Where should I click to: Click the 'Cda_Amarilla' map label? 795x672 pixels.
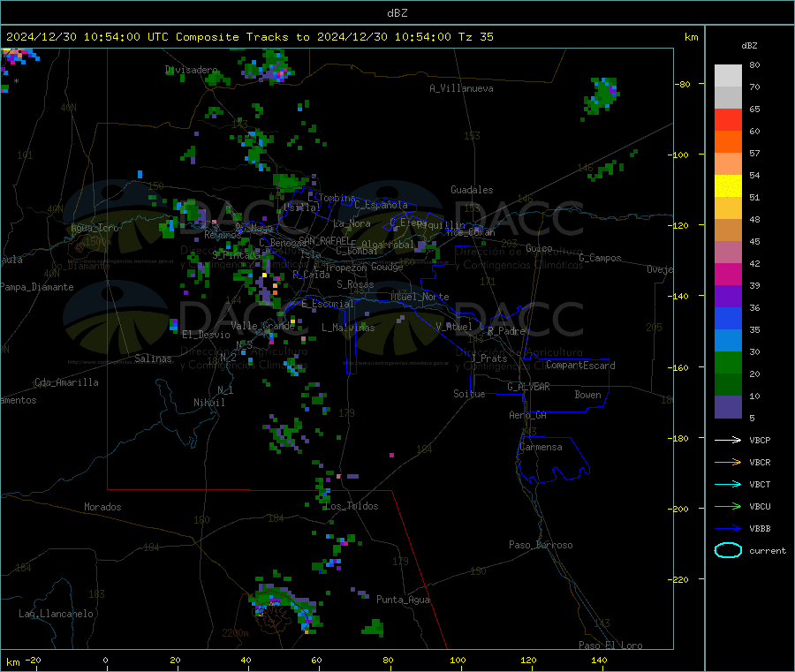[x=66, y=382]
